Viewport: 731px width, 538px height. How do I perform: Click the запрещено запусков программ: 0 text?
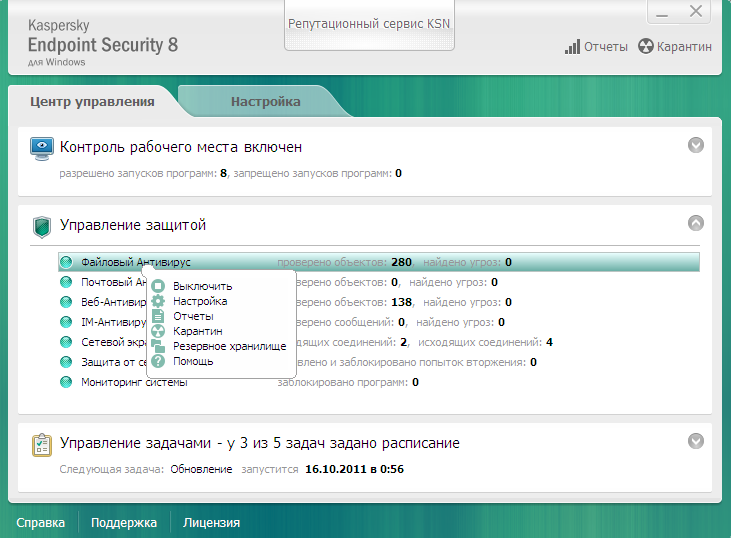pos(317,173)
